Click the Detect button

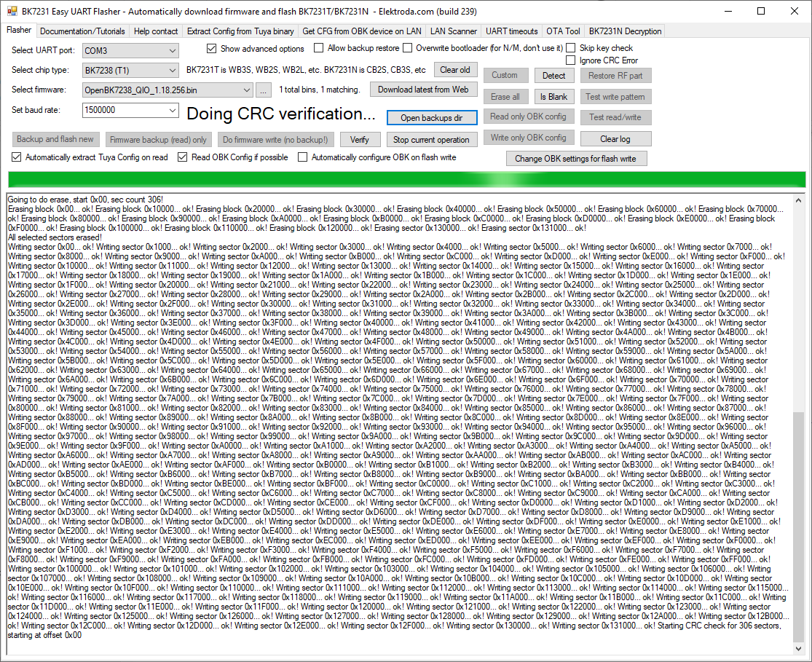click(x=553, y=76)
